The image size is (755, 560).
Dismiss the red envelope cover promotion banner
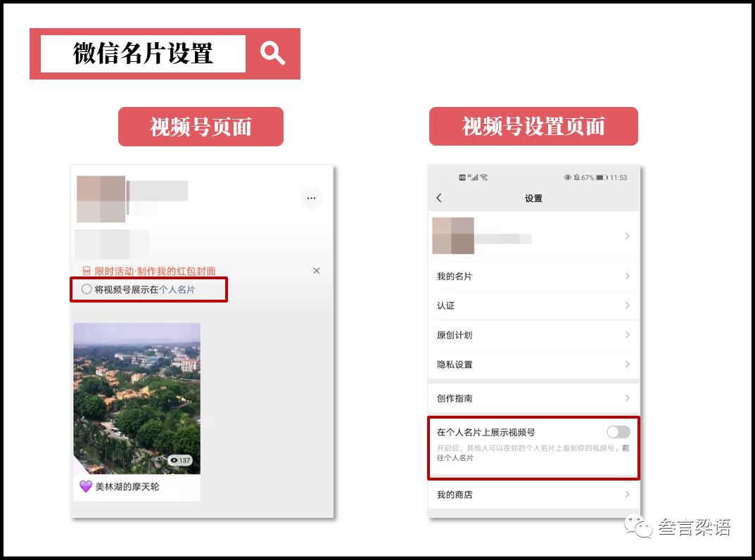coord(317,271)
